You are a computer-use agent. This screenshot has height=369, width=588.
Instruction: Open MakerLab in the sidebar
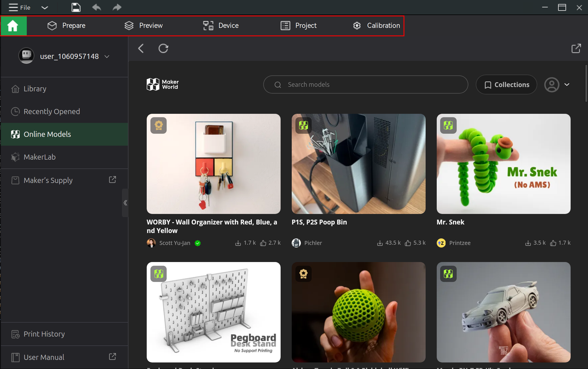pyautogui.click(x=64, y=157)
